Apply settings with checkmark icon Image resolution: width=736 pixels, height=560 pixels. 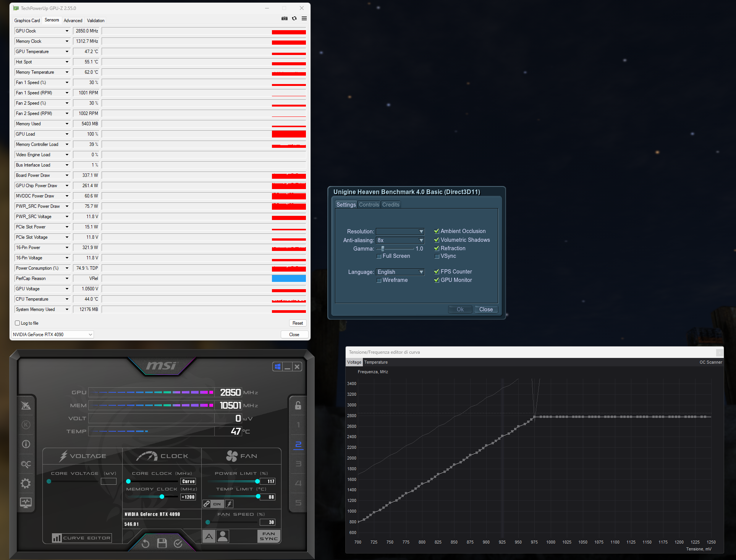click(x=178, y=543)
